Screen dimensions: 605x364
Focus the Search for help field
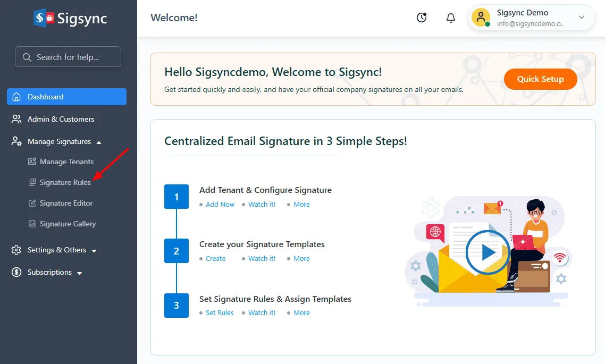[x=68, y=57]
